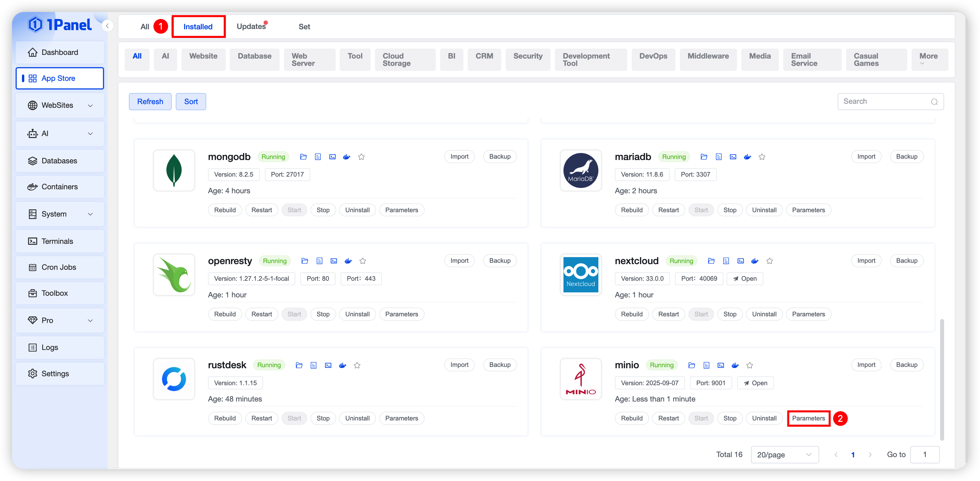
Task: Expand More categories dropdown
Action: 928,59
